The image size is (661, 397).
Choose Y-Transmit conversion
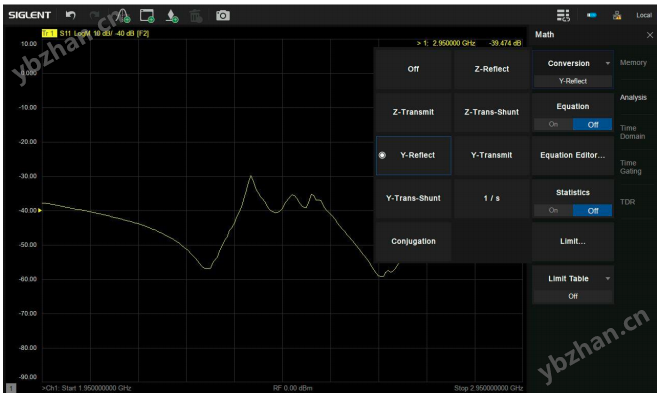pyautogui.click(x=492, y=155)
